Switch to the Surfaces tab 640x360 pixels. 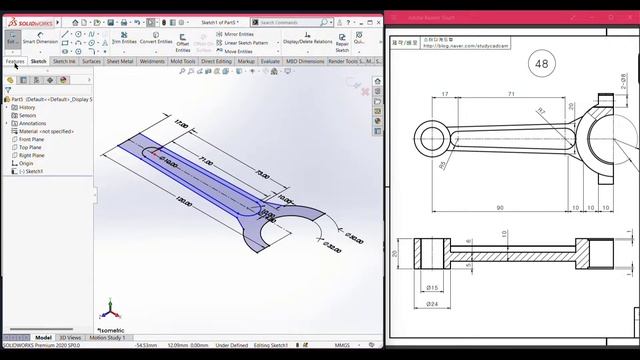pyautogui.click(x=91, y=61)
